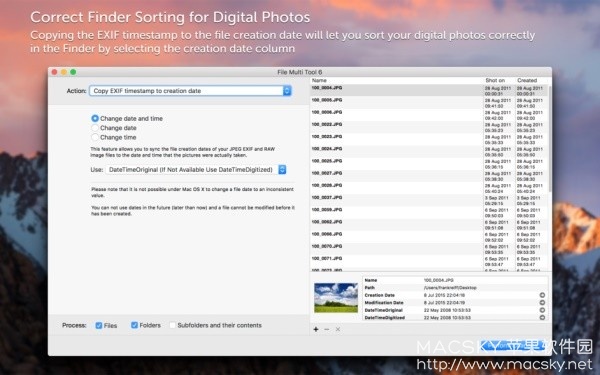Screen dimensions: 600x375
Task: Click the minus icon to remove file
Action: [x=326, y=329]
